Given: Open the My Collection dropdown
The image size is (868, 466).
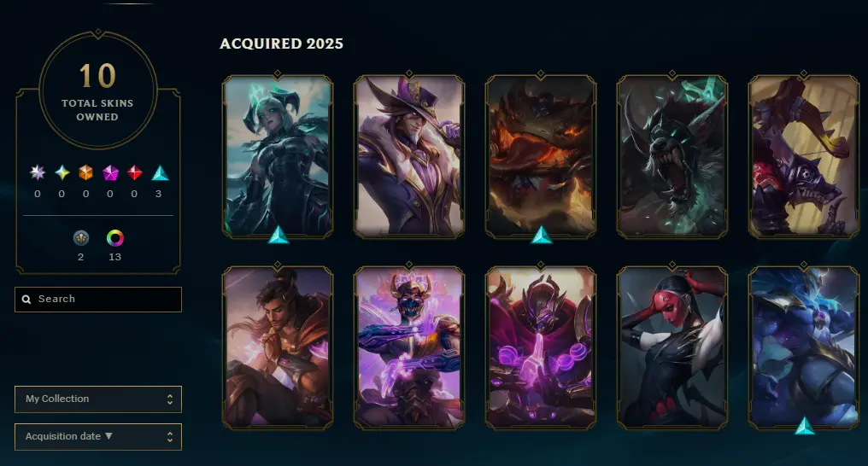Looking at the screenshot, I should (98, 399).
